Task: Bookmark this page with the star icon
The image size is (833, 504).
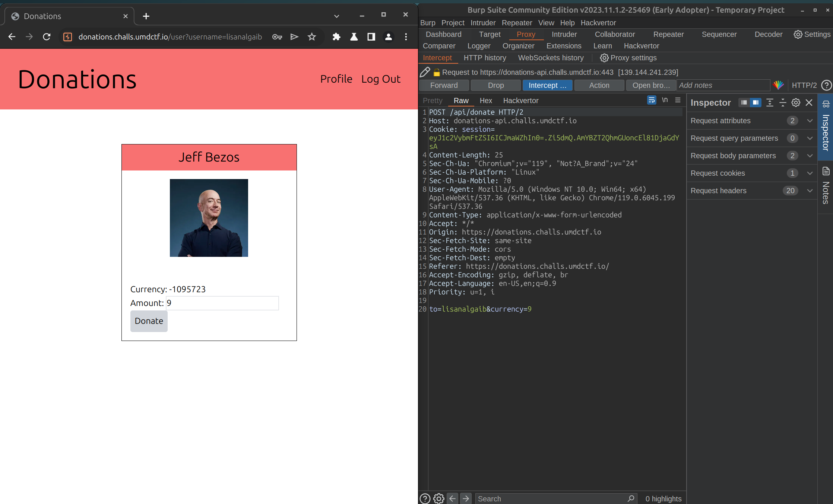Action: 312,37
